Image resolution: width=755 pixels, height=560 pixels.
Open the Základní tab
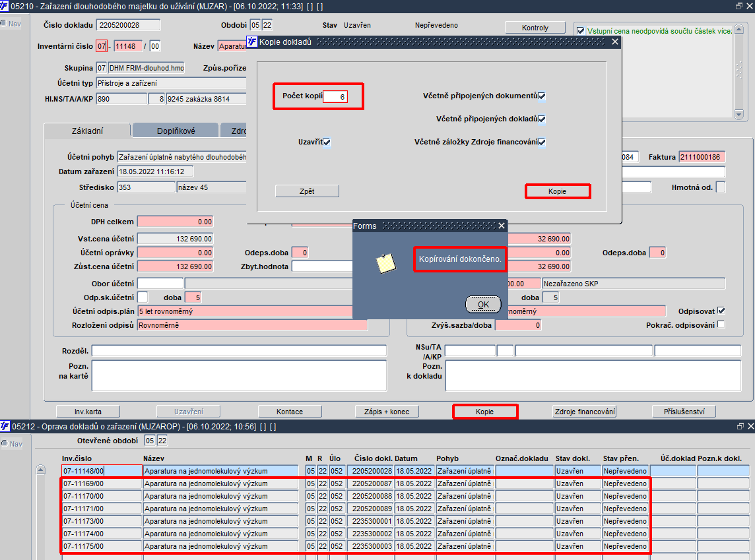[x=87, y=131]
